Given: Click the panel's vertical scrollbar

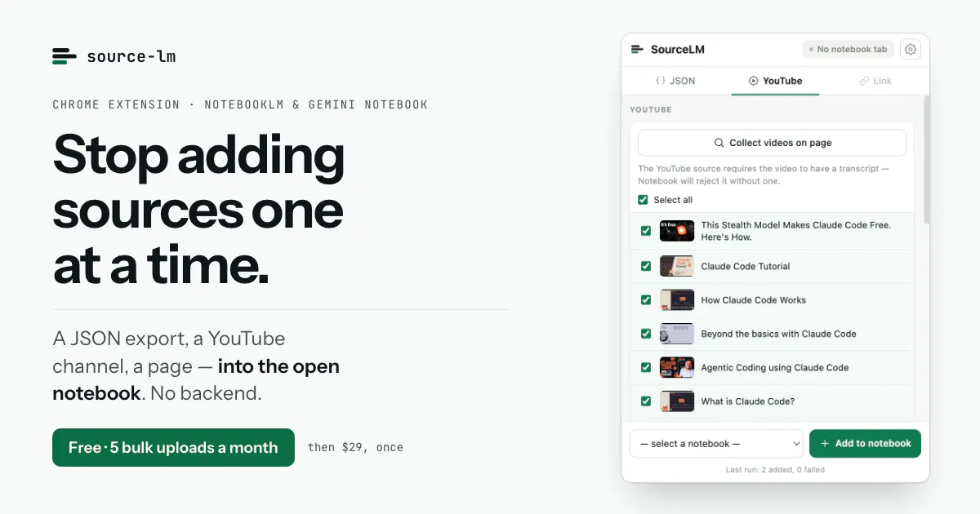Looking at the screenshot, I should click(926, 161).
